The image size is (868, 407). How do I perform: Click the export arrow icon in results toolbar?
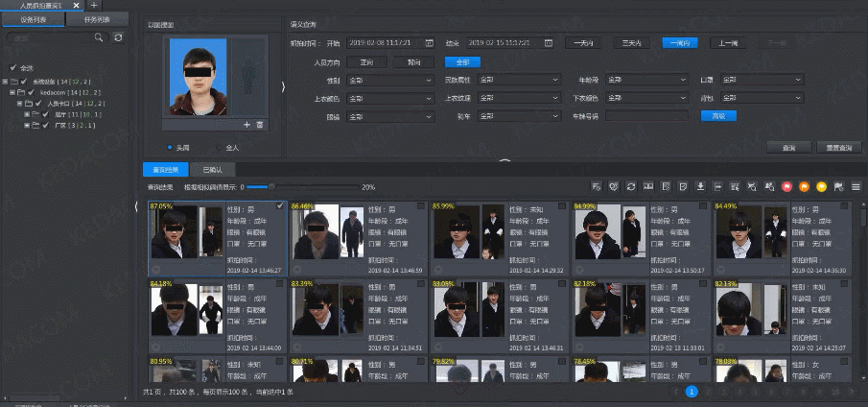pos(717,187)
